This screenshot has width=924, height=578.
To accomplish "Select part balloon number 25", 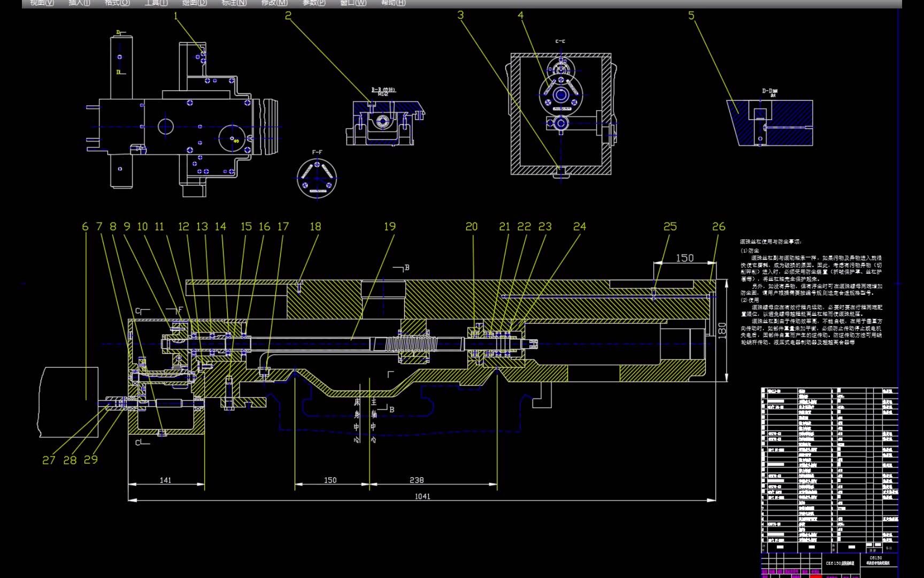I will click(x=670, y=227).
